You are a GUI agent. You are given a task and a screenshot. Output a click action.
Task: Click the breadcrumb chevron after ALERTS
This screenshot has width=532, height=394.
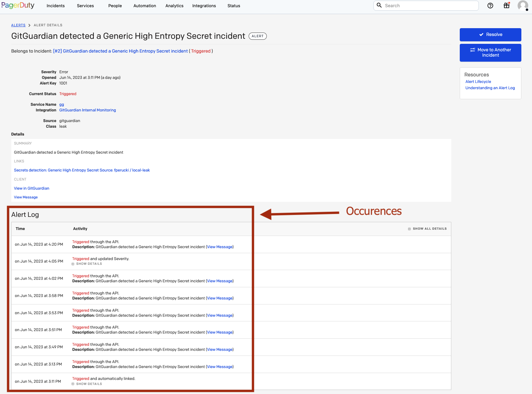click(29, 25)
